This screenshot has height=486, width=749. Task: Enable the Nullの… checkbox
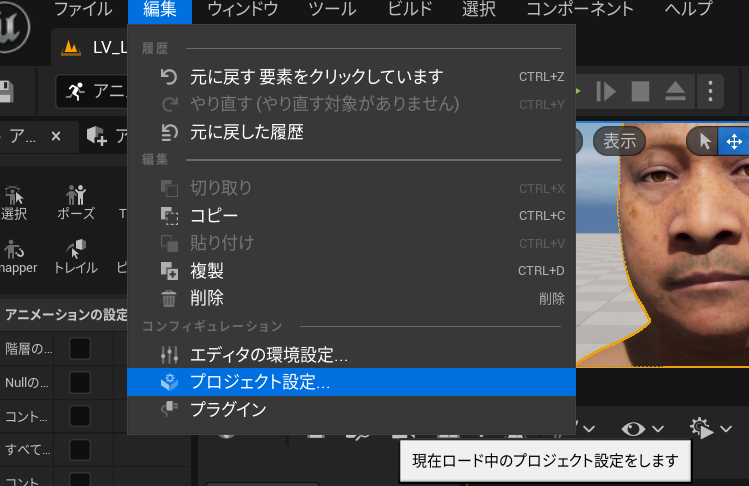79,382
